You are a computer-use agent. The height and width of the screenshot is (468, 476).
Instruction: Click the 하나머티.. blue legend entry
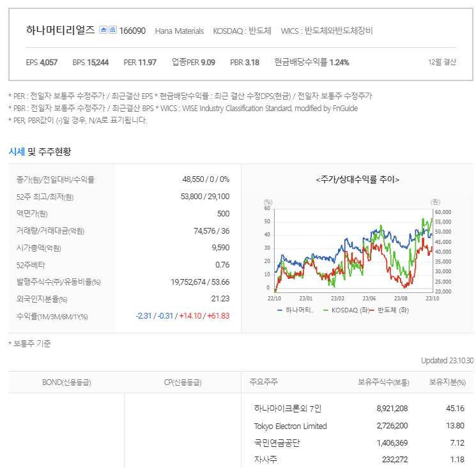point(295,310)
